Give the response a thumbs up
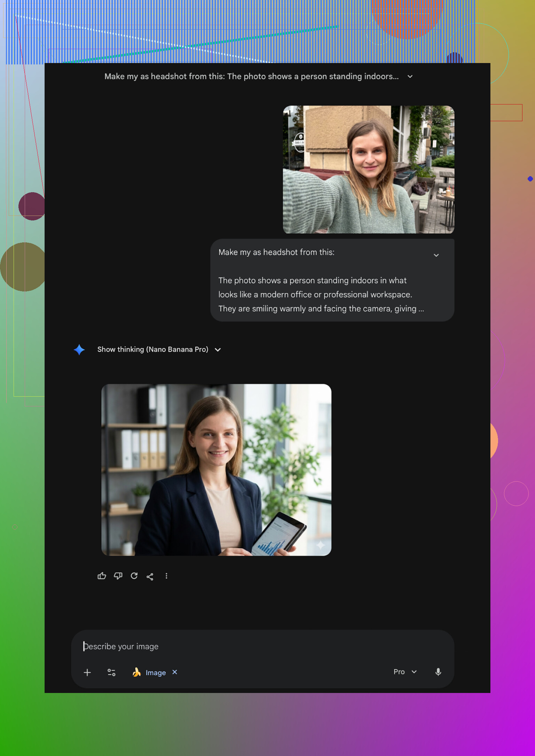The width and height of the screenshot is (535, 756). coord(102,576)
